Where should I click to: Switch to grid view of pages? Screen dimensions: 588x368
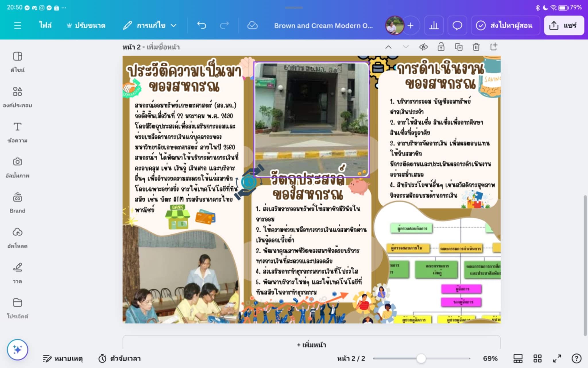click(x=537, y=359)
